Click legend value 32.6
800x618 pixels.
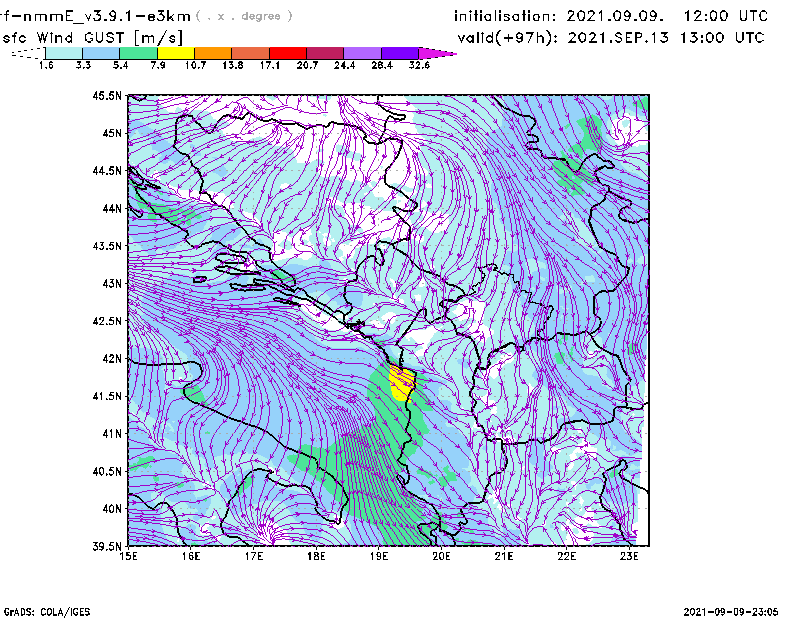pos(419,65)
